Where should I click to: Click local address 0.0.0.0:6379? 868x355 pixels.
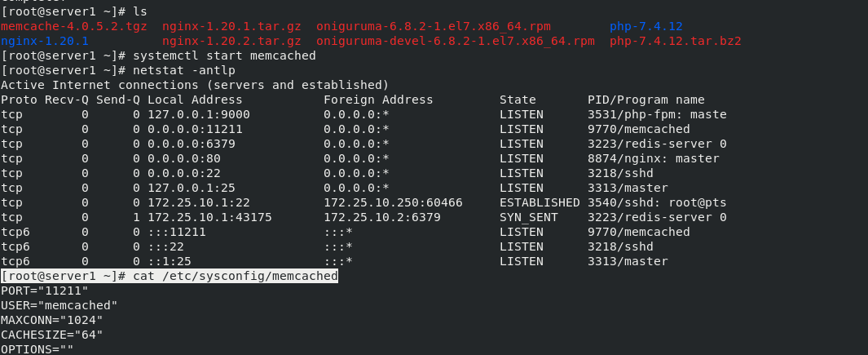point(192,144)
